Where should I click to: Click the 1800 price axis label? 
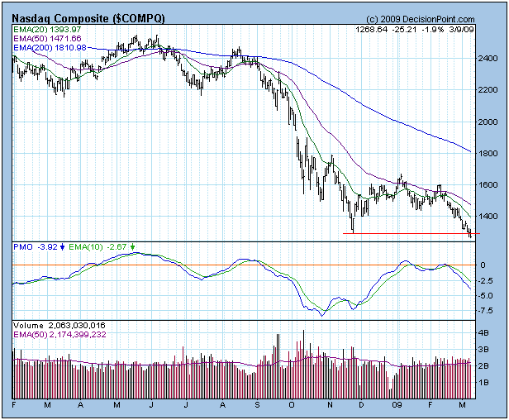coord(489,154)
